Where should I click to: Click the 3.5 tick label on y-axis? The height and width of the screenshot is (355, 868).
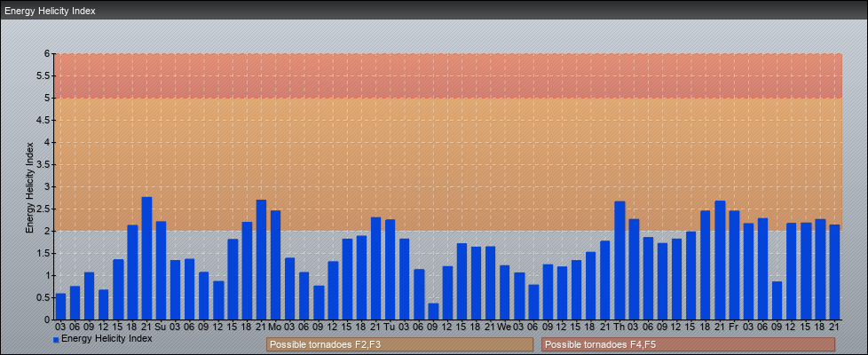(x=44, y=164)
